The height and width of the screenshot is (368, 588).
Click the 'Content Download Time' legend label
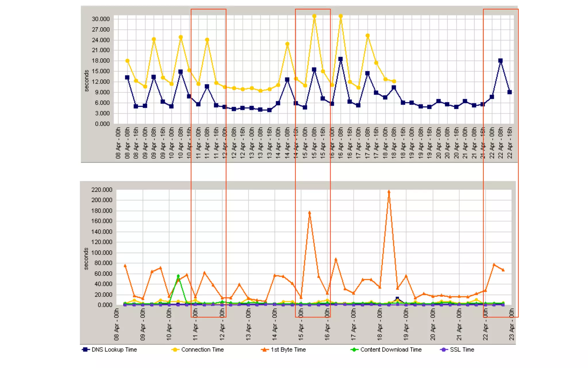[x=391, y=350]
